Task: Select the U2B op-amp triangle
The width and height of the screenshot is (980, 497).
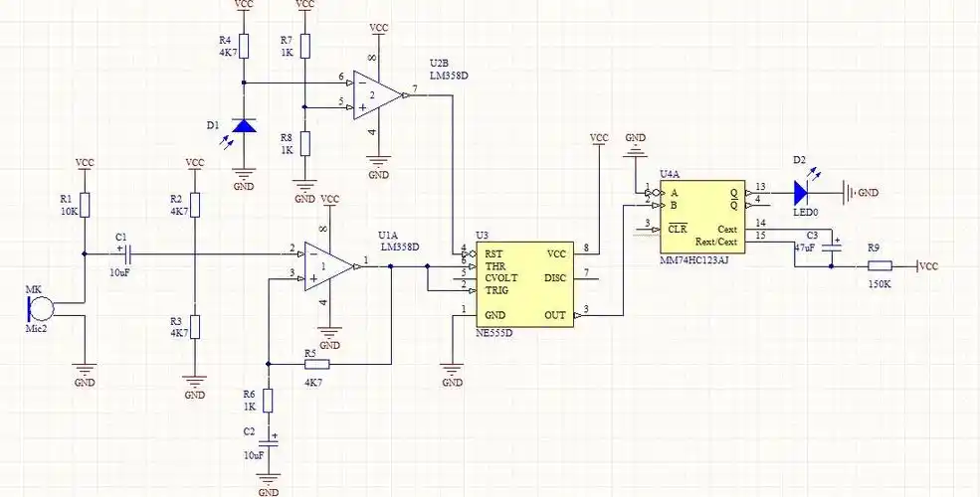Action: coord(377,95)
